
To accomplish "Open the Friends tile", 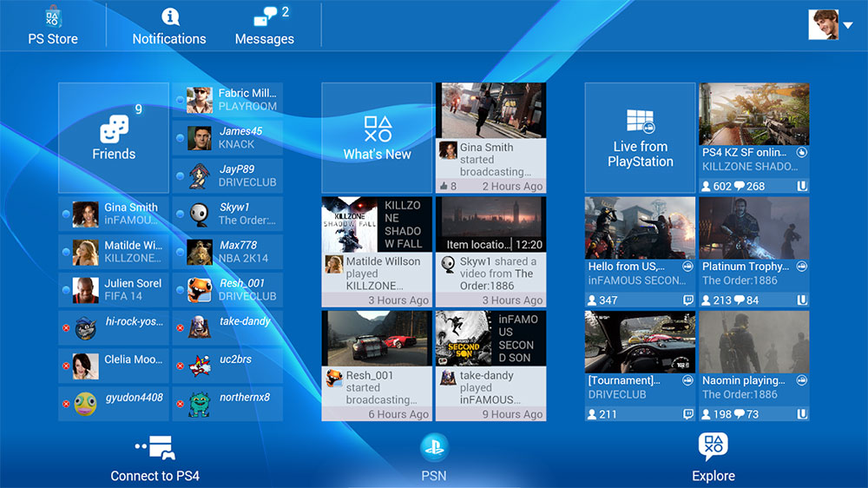I will [x=114, y=138].
